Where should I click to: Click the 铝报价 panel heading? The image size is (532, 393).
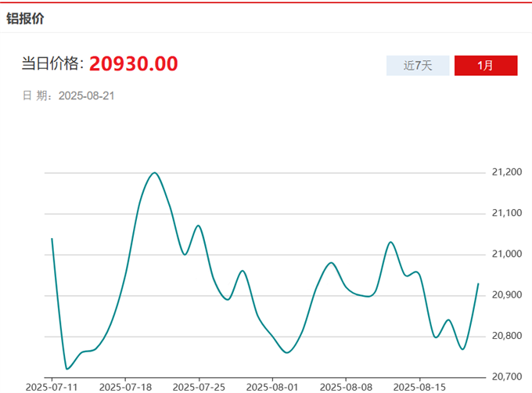click(25, 18)
